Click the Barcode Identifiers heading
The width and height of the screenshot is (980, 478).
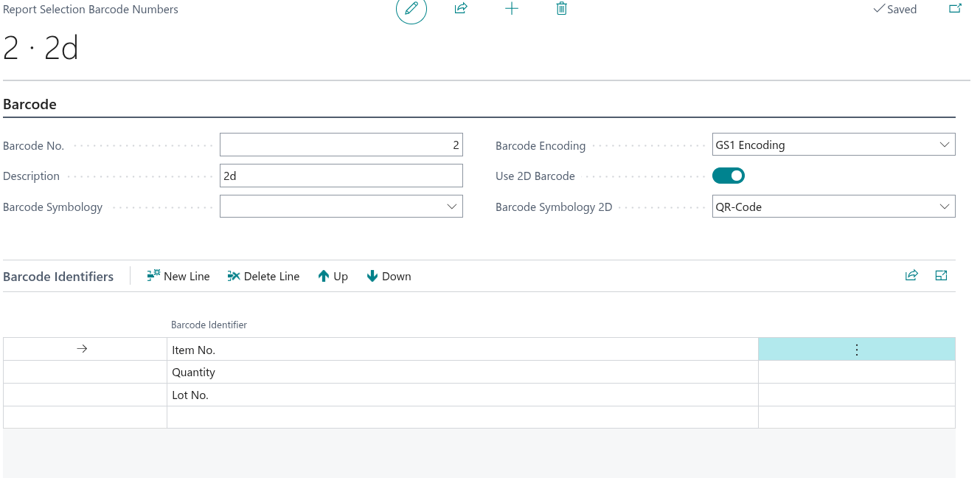point(58,277)
